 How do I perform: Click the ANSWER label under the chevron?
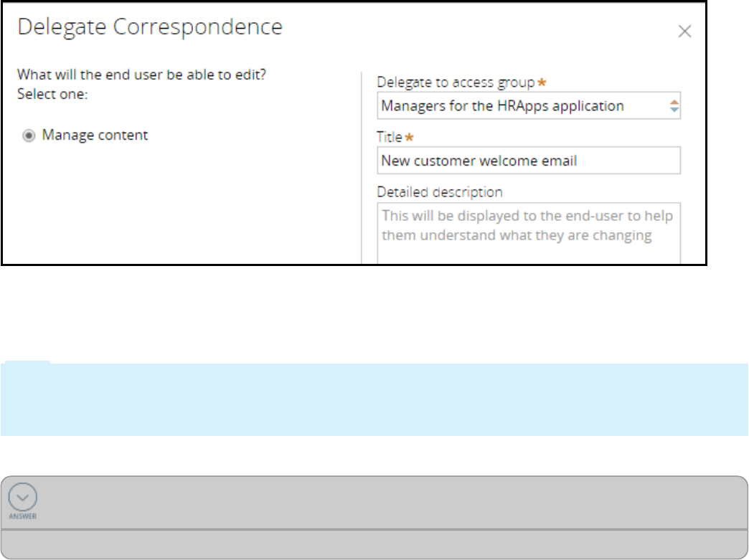point(23,516)
